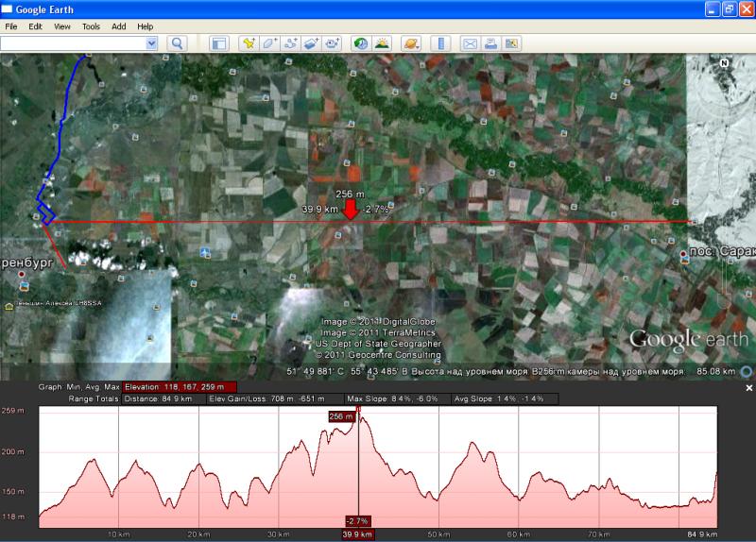756x542 pixels.
Task: Click the north compass indicator
Action: (724, 63)
